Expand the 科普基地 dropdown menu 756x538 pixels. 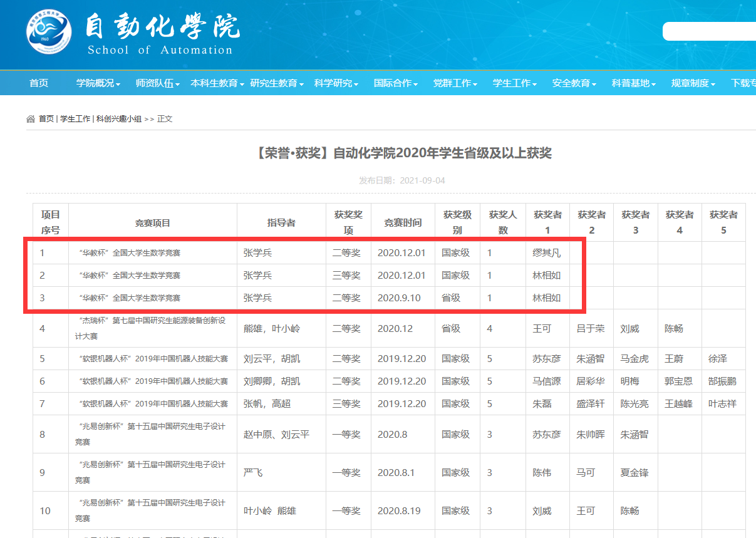point(631,83)
